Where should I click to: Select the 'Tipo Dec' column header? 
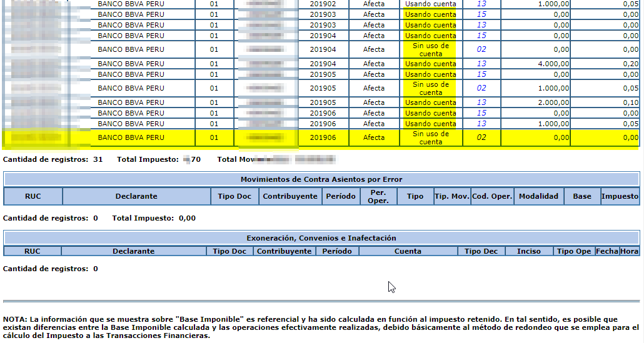(481, 251)
